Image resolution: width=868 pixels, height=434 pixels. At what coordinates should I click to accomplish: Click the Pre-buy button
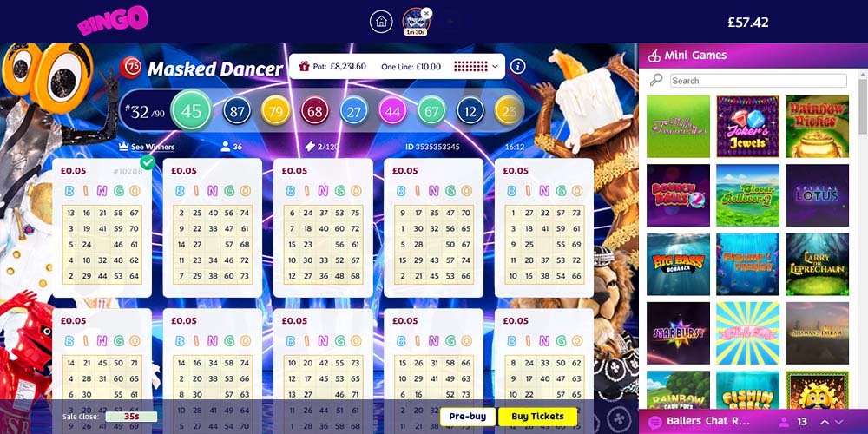pyautogui.click(x=468, y=417)
